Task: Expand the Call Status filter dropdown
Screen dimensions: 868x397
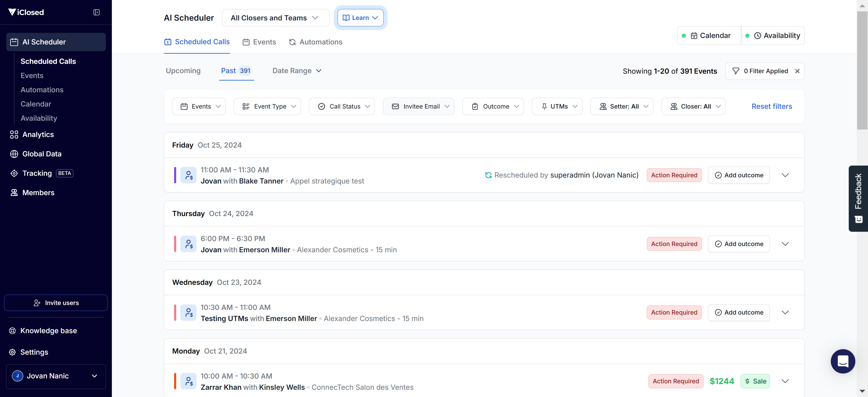Action: [x=342, y=106]
